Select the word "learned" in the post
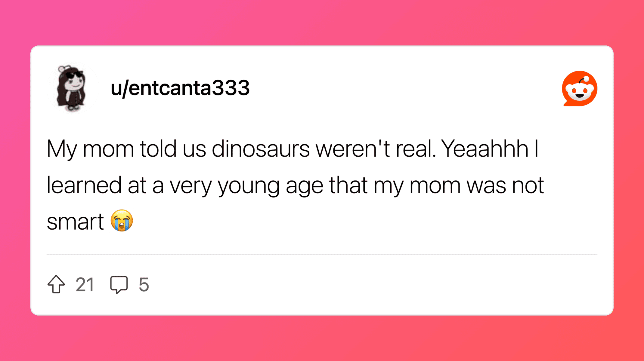Viewport: 644px width, 361px height. point(84,185)
